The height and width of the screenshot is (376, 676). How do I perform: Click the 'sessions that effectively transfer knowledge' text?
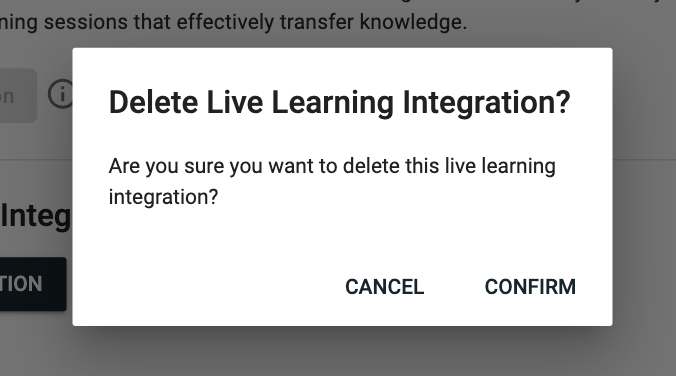(255, 22)
